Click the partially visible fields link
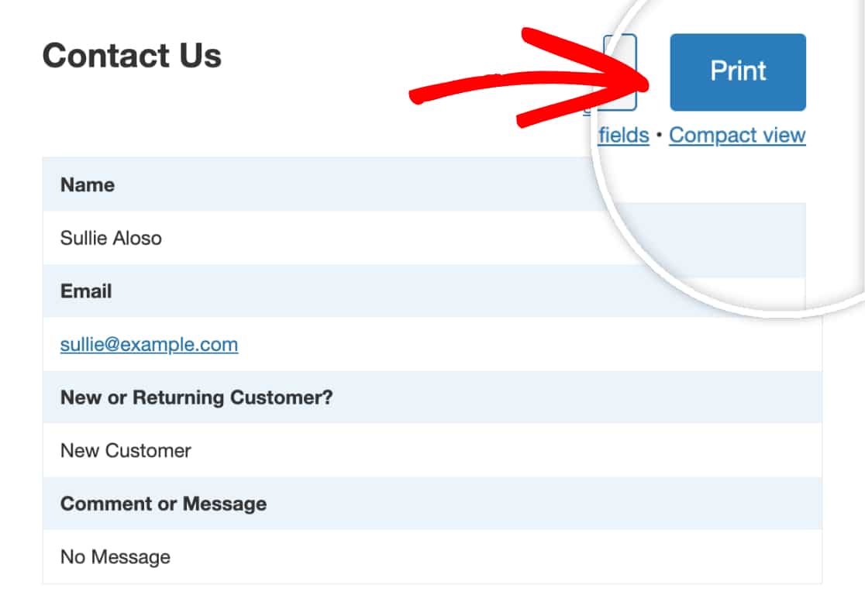 click(x=623, y=135)
